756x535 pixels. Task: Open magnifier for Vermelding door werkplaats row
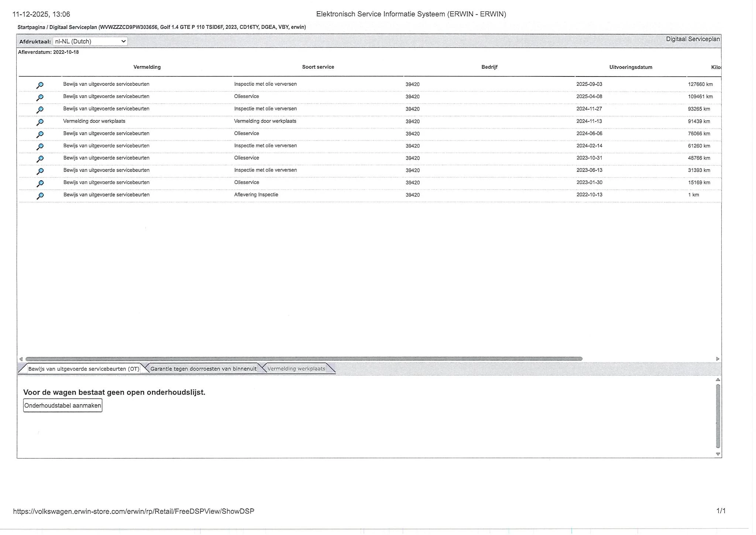pyautogui.click(x=40, y=122)
